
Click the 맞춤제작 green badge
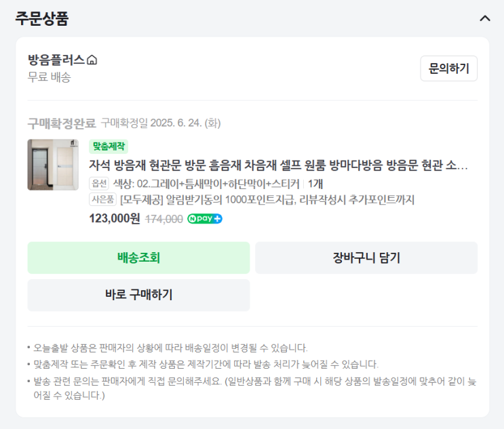[x=109, y=146]
